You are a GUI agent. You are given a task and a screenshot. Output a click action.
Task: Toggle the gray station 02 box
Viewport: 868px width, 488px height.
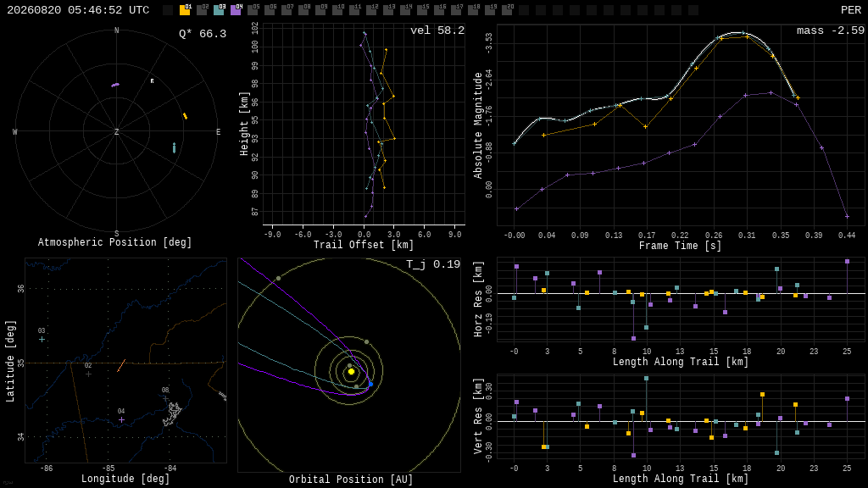(202, 9)
